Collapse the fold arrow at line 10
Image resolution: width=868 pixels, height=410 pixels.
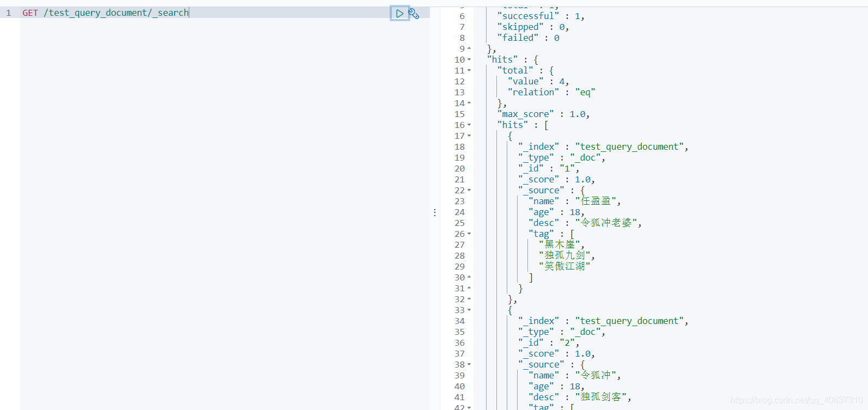pyautogui.click(x=469, y=59)
